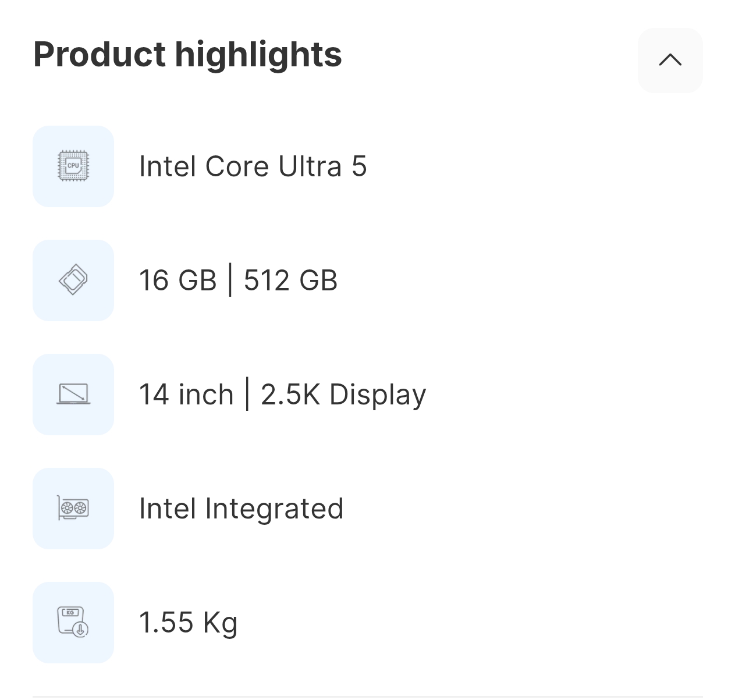Click the word "Integrated" in the graphics row
The height and width of the screenshot is (700, 735).
coord(274,509)
